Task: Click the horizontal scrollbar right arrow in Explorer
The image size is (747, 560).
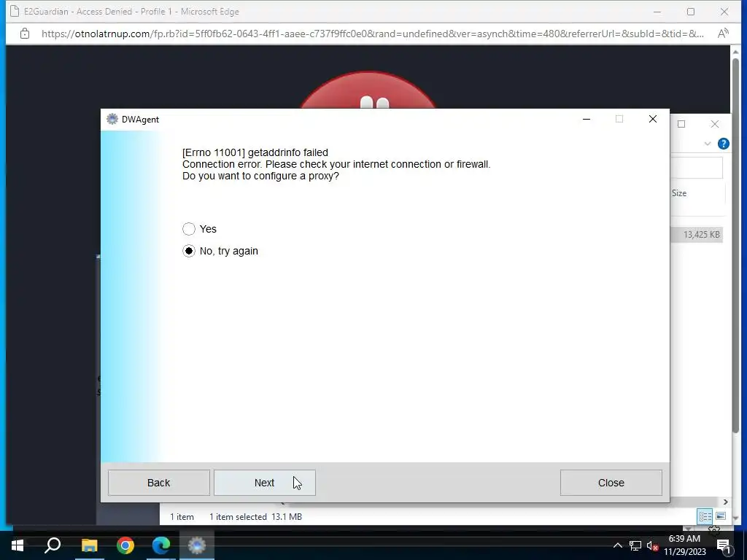Action: tap(725, 502)
